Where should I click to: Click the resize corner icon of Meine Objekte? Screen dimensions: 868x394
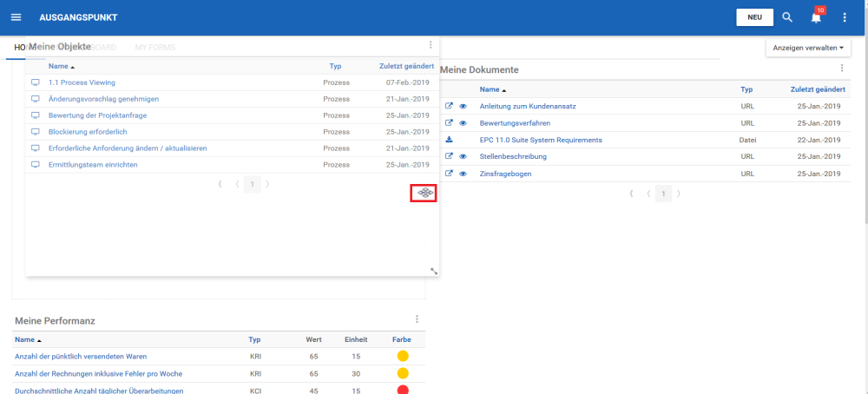(434, 271)
